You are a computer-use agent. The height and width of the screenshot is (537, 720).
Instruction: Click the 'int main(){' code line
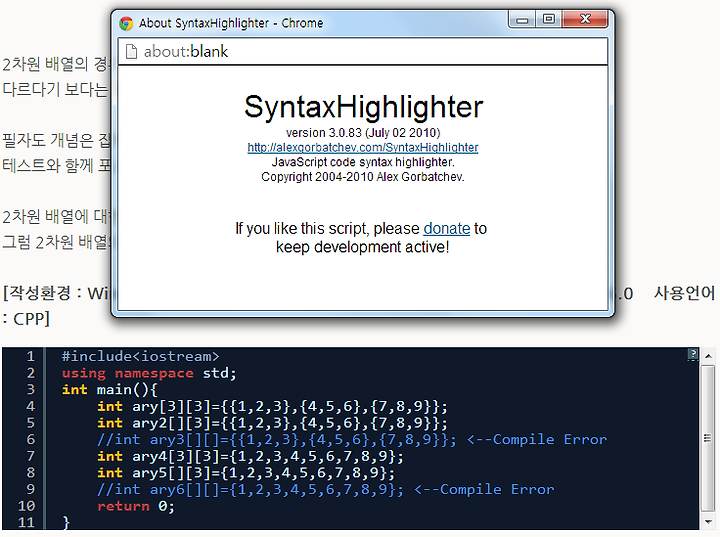(x=110, y=390)
